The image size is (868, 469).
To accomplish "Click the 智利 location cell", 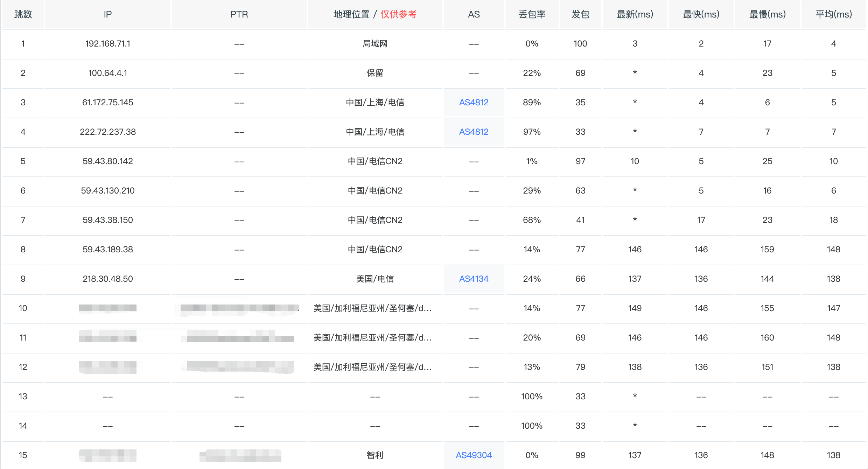I will click(x=375, y=455).
